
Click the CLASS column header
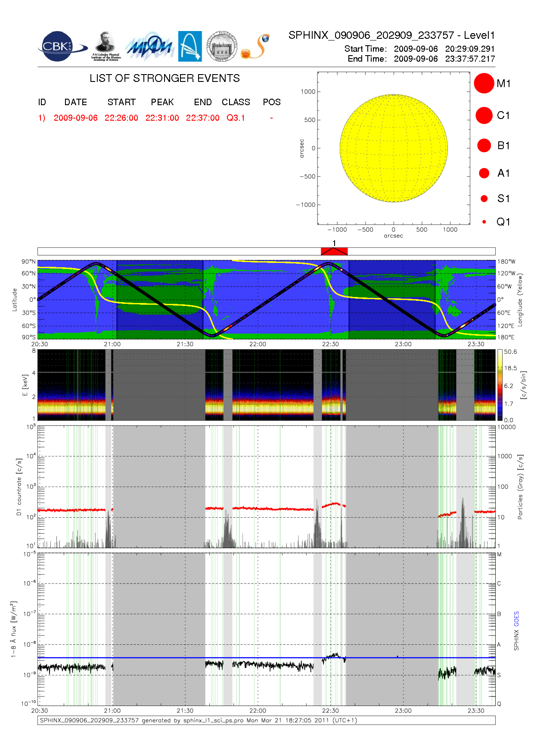click(236, 102)
